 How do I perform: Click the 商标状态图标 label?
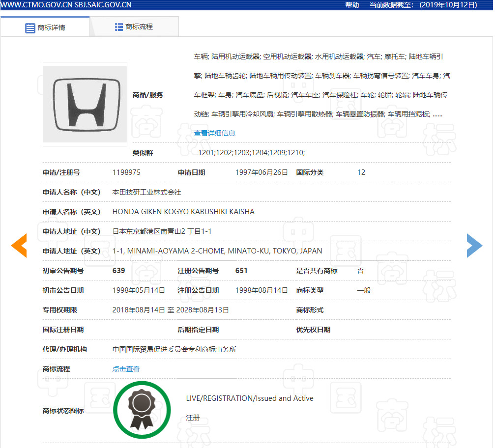click(x=63, y=411)
